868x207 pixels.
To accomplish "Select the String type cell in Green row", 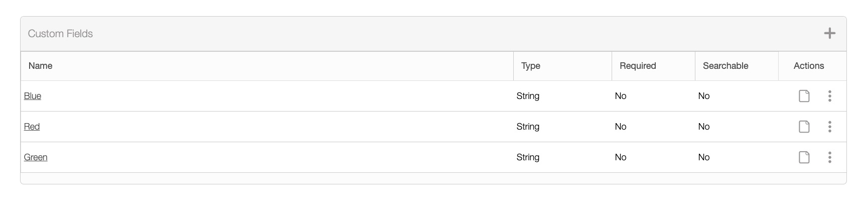I will coord(528,157).
